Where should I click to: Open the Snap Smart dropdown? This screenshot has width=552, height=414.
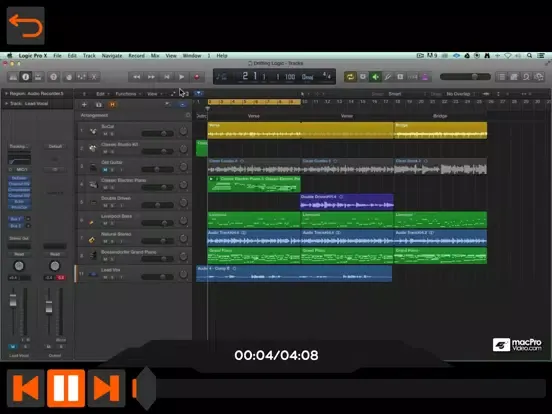(407, 94)
